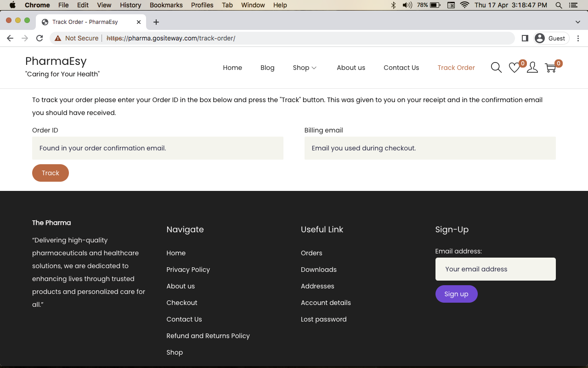Image resolution: width=588 pixels, height=368 pixels.
Task: Open Chrome three-dot menu
Action: 578,38
